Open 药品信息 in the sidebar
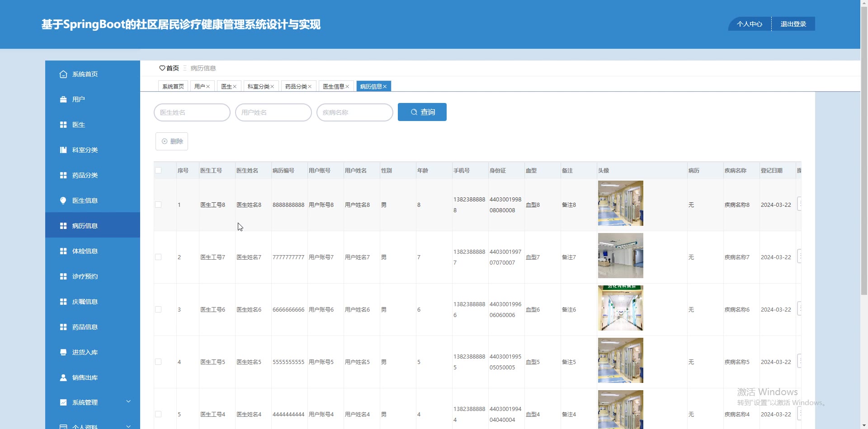 coord(93,327)
